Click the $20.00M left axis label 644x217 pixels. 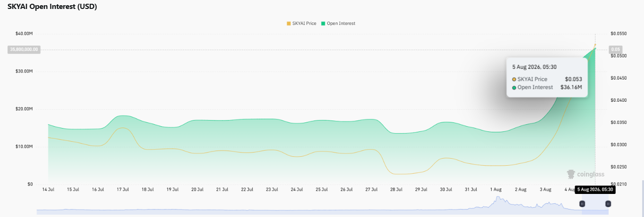point(24,109)
